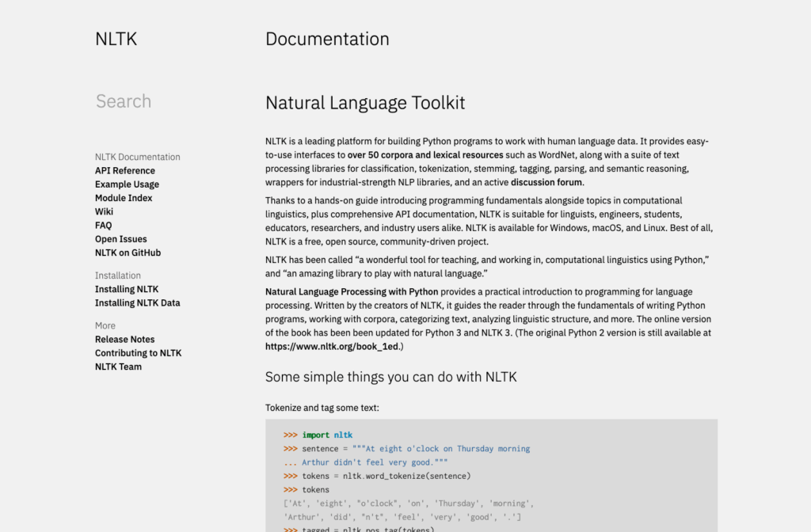Click the NLTK logo in the header
Viewport: 811px width, 532px height.
tap(116, 38)
